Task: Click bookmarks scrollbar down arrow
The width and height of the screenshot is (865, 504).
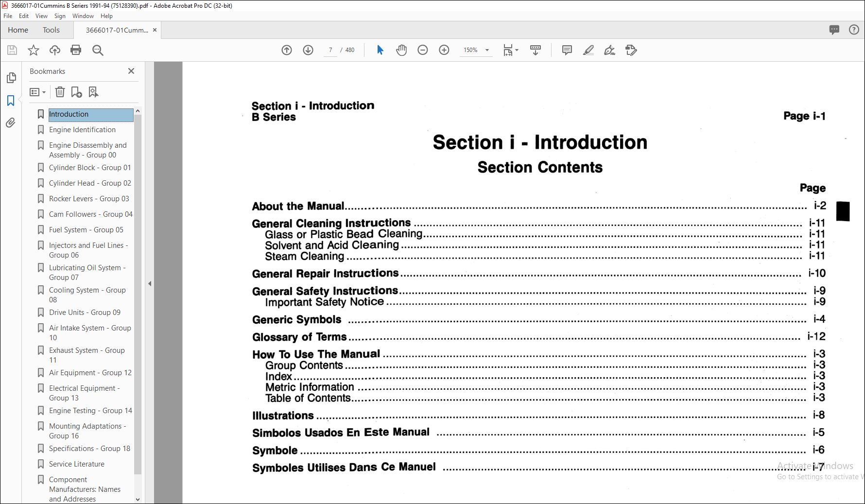Action: click(x=138, y=499)
